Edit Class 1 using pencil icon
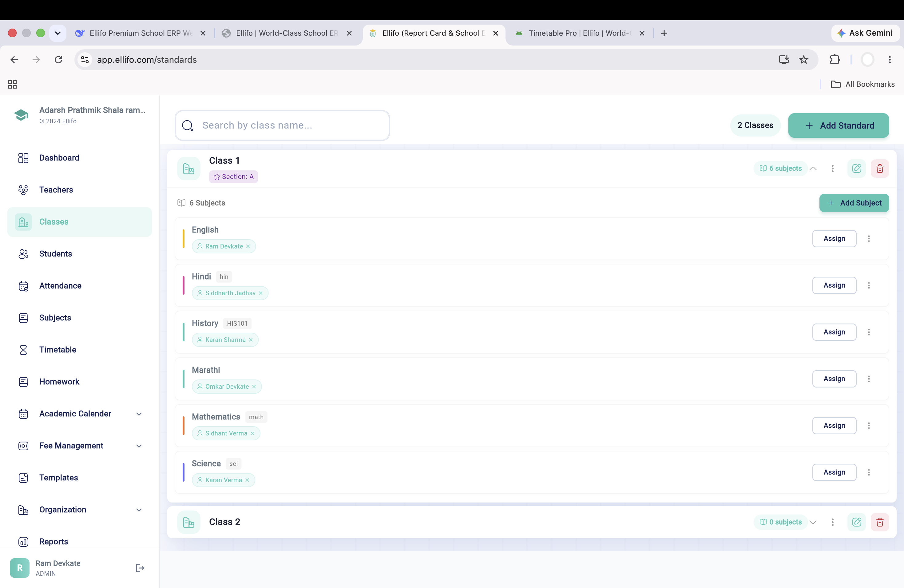Image resolution: width=904 pixels, height=588 pixels. 857,169
